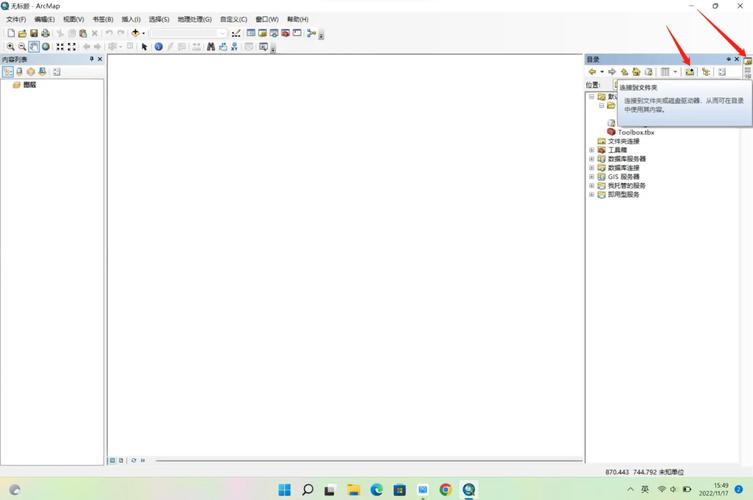Click the Fixed Zoom Out tool
753x500 pixels.
pos(72,47)
